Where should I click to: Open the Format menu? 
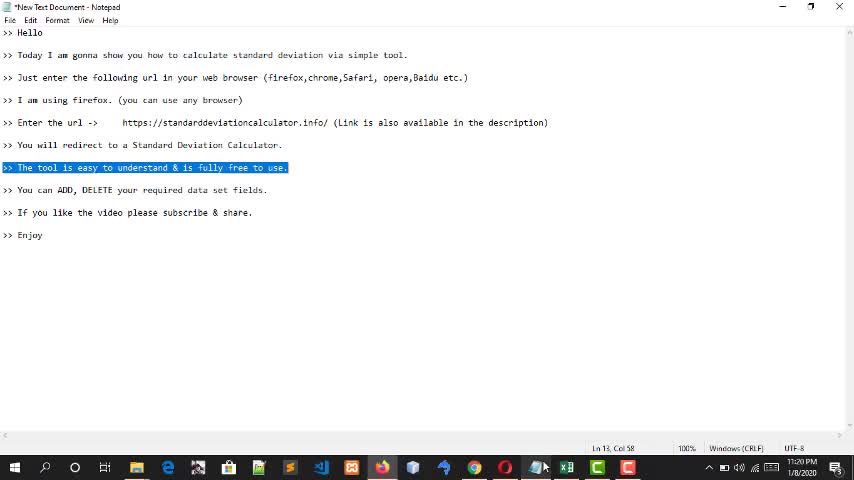pyautogui.click(x=57, y=20)
